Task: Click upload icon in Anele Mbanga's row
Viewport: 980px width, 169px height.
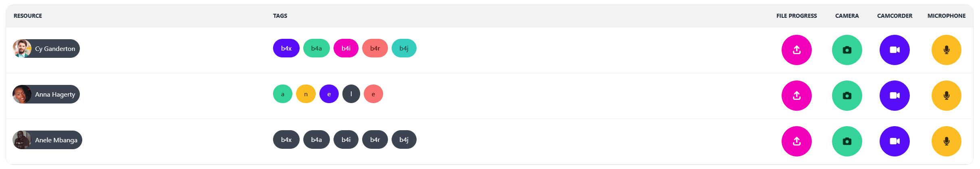Action: click(797, 142)
